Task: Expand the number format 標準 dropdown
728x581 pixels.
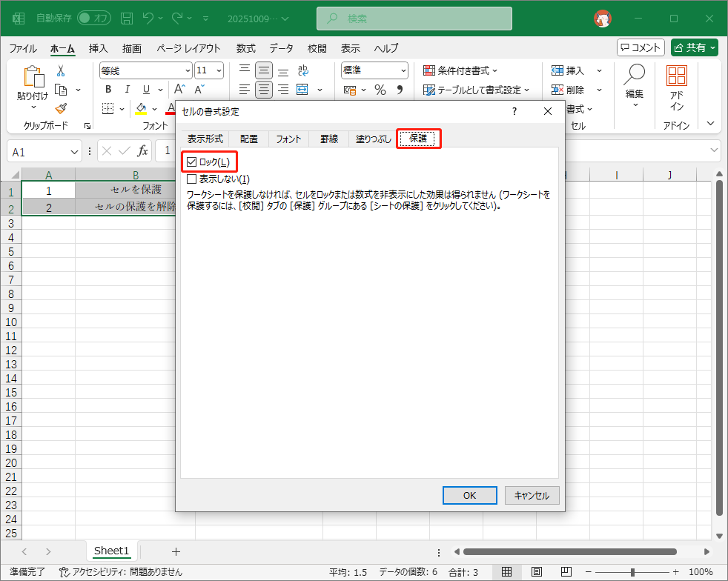Action: [403, 70]
